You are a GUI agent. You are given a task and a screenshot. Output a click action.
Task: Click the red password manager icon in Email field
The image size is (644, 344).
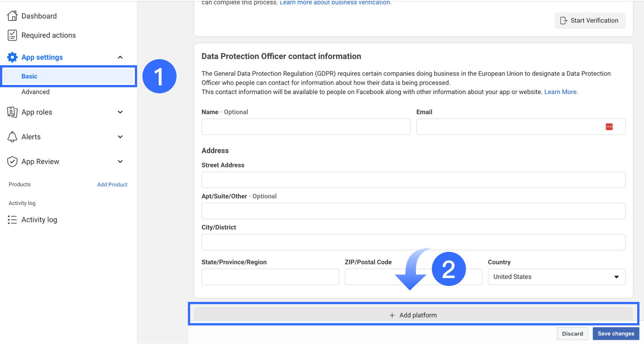[609, 127]
